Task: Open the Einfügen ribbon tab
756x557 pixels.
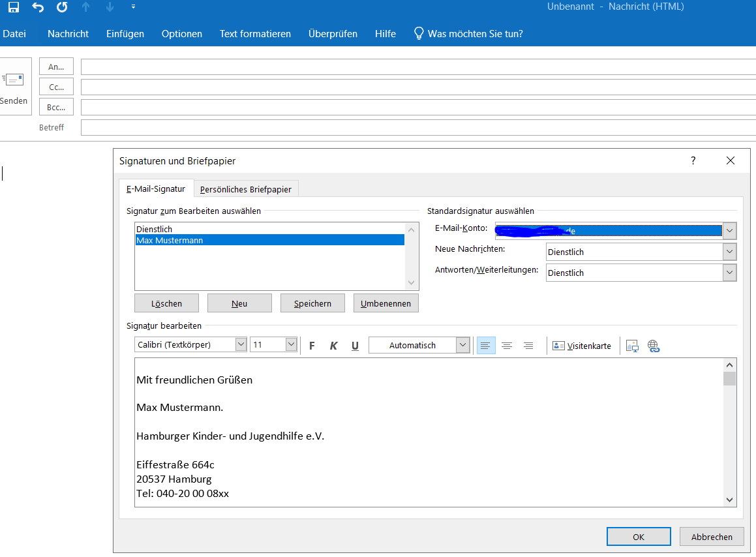Action: tap(125, 34)
